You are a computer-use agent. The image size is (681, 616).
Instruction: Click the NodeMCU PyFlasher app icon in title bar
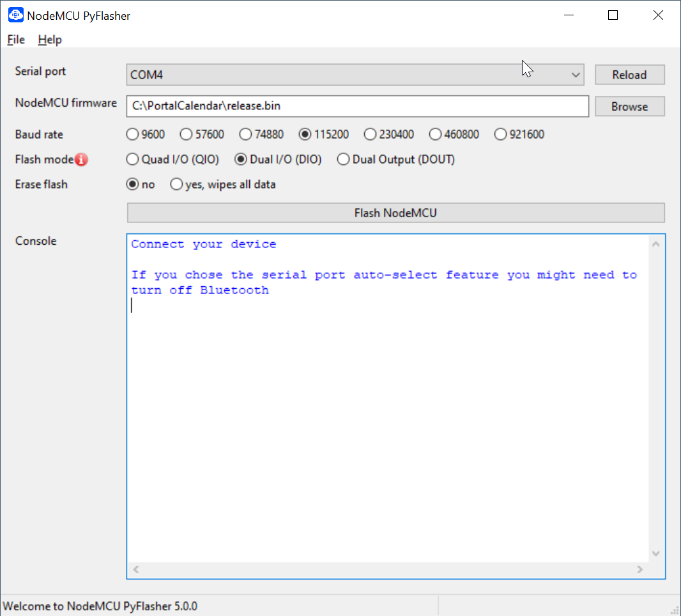point(15,15)
